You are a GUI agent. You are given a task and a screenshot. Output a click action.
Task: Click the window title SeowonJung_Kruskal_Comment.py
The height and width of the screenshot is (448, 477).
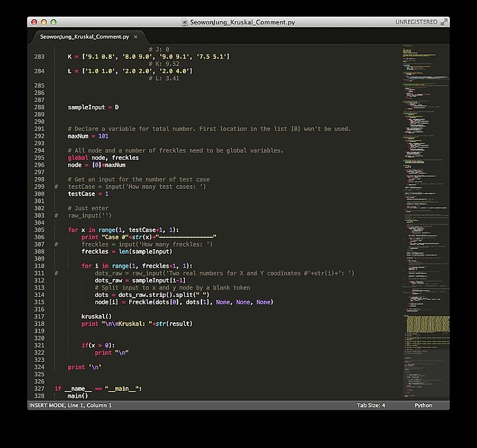coord(242,23)
